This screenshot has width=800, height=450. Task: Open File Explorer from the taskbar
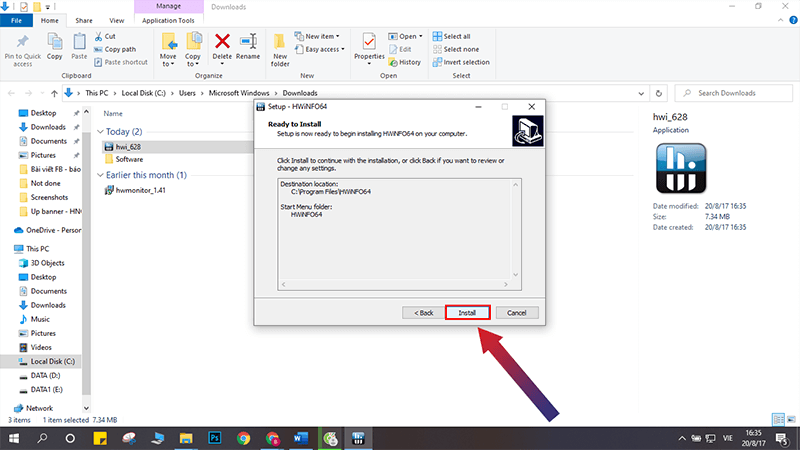coord(186,438)
